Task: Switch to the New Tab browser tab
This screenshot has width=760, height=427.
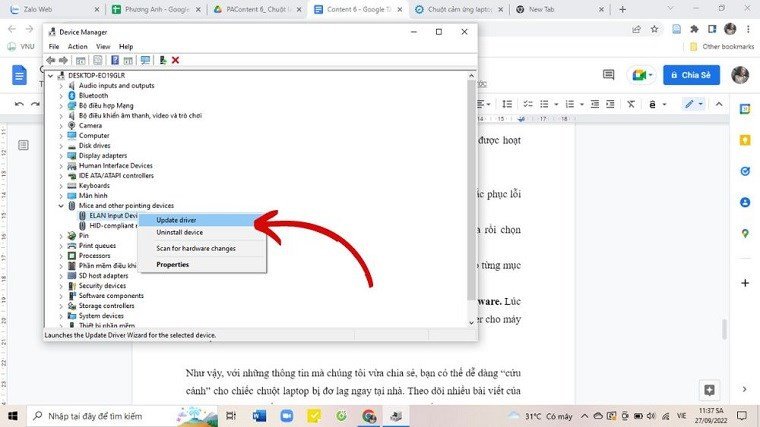Action: pos(546,9)
